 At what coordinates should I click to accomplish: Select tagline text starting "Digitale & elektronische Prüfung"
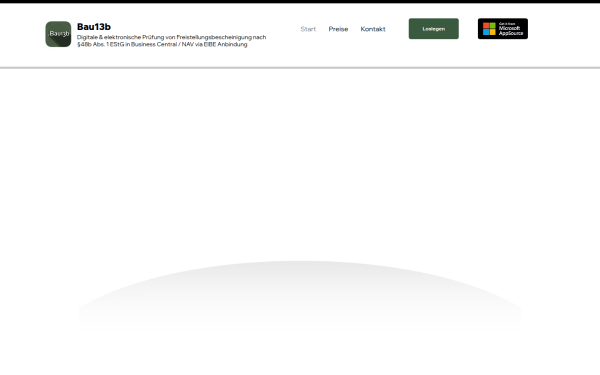171,41
